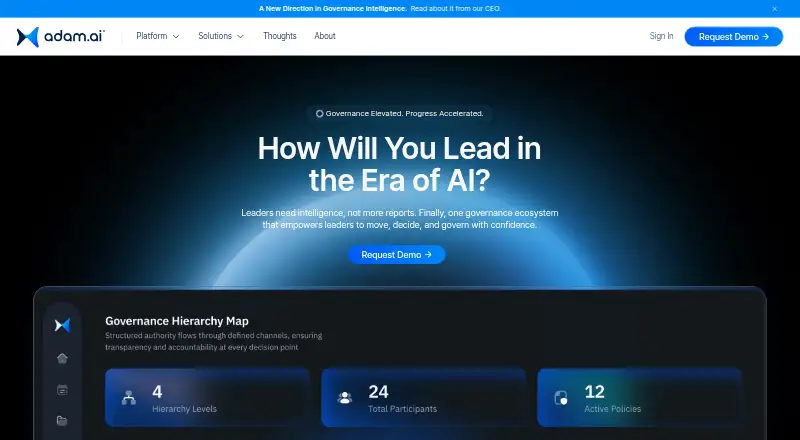The image size is (800, 440).
Task: Select the '4 Hierarchy Levels' card
Action: click(x=207, y=398)
